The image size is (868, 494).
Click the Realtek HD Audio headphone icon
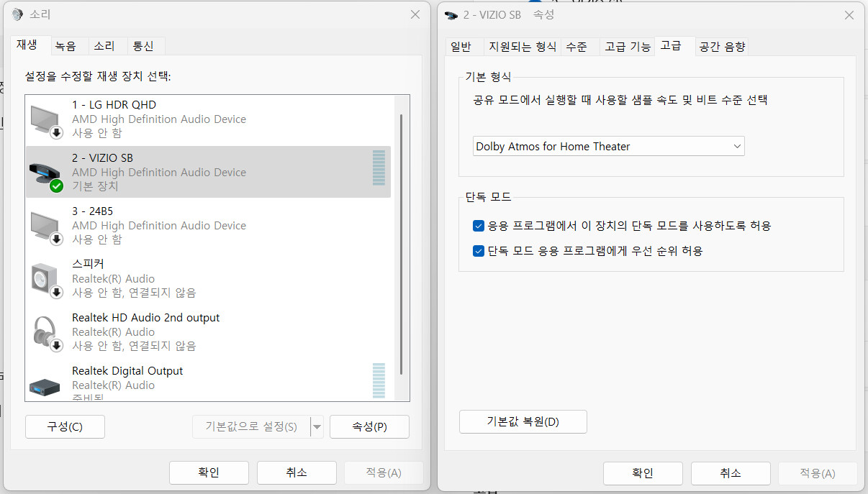pos(46,332)
